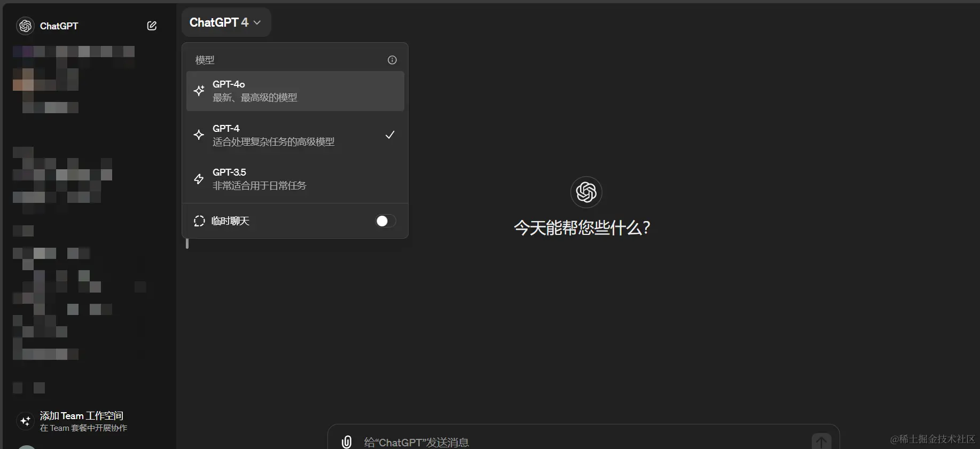Click the ChatGPT logo in the sidebar
This screenshot has height=449, width=980.
click(25, 26)
